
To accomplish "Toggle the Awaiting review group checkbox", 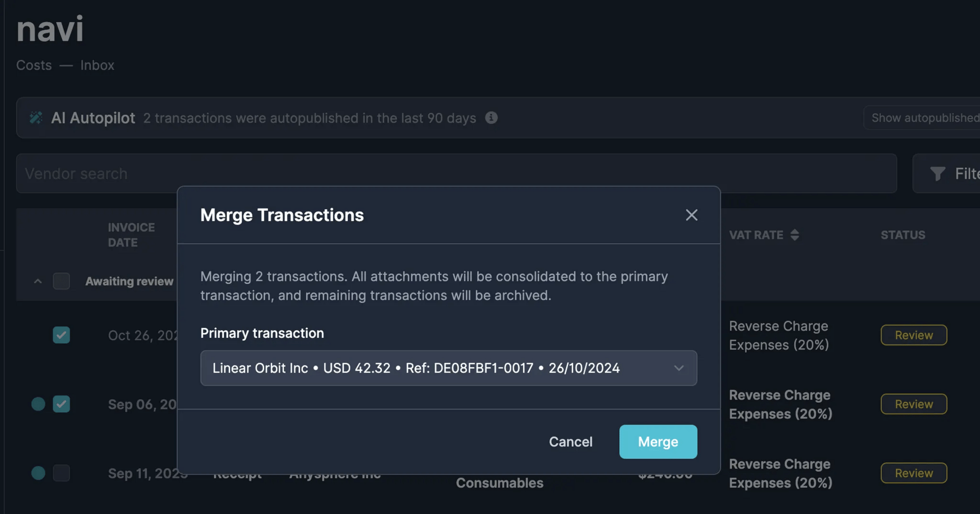I will click(61, 281).
